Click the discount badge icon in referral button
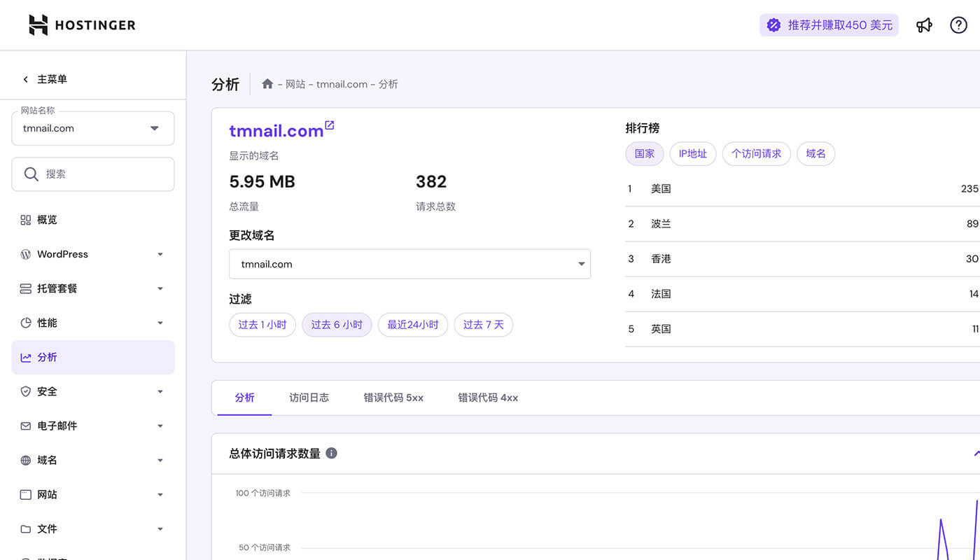 pos(773,25)
